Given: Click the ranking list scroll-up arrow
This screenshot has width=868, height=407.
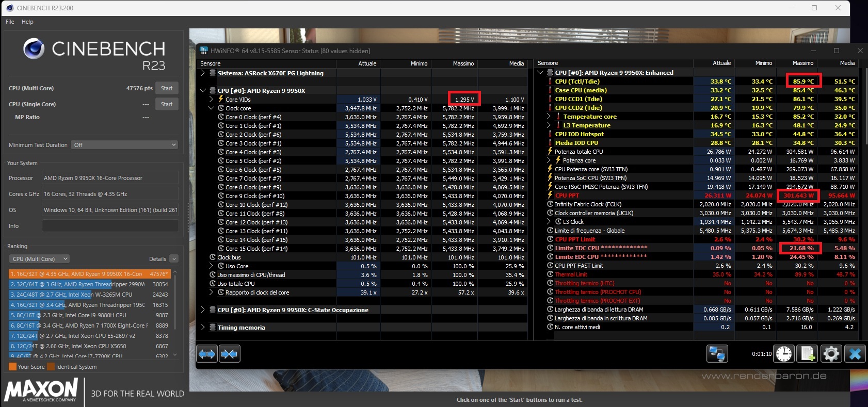Looking at the screenshot, I should coord(175,271).
